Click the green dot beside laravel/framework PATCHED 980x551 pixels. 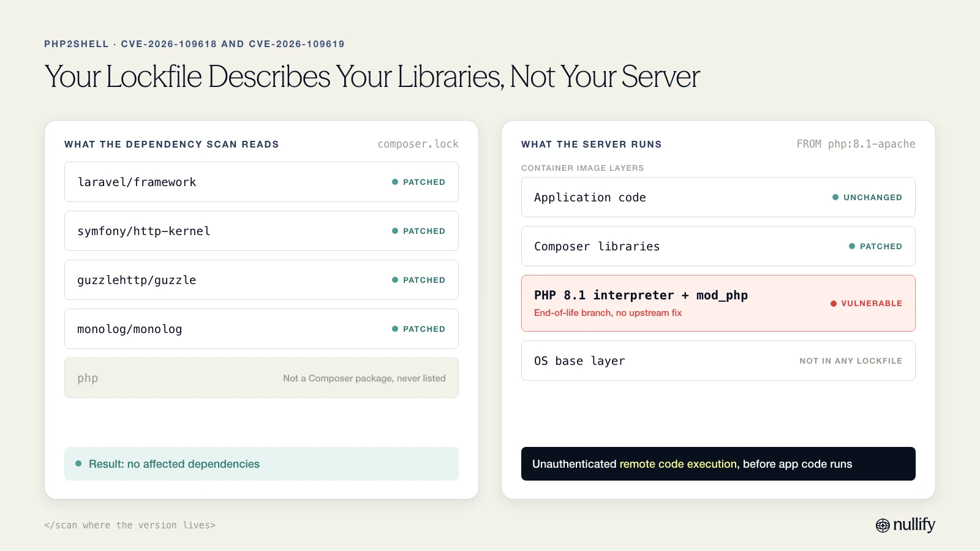point(395,182)
